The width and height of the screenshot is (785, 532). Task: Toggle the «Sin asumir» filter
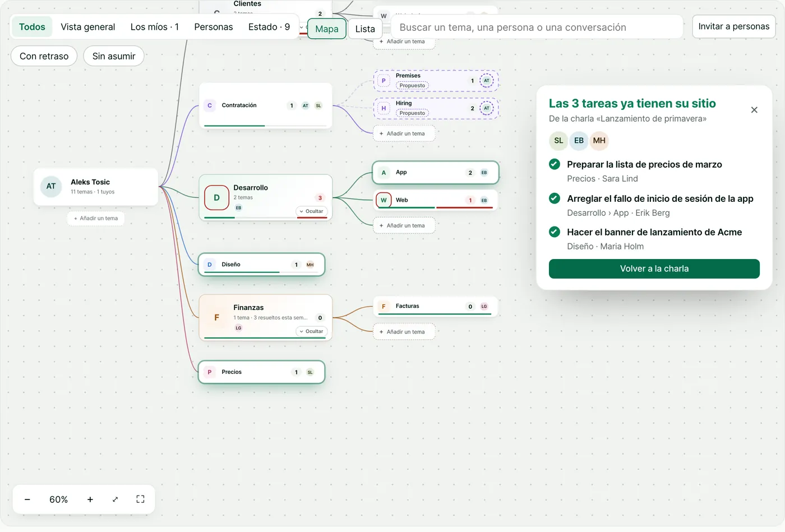coord(114,56)
